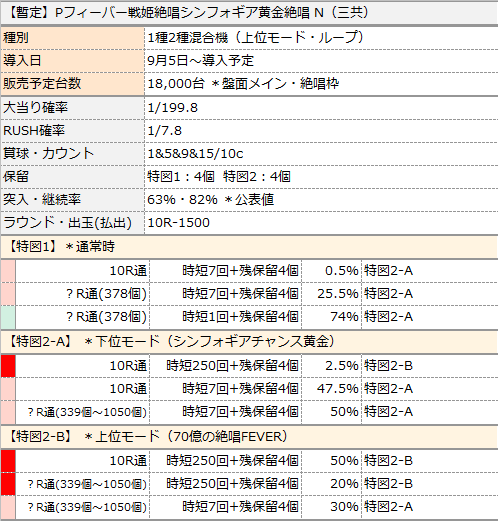Image resolution: width=498 pixels, height=521 pixels.
Task: Click the value '9月5日~導入予定'
Action: 200,61
